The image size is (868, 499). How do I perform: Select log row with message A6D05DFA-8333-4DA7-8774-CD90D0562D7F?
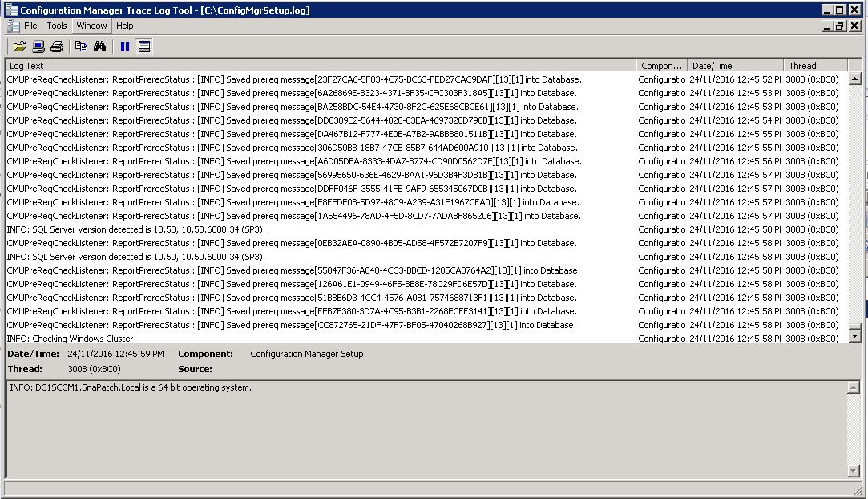tap(427, 161)
